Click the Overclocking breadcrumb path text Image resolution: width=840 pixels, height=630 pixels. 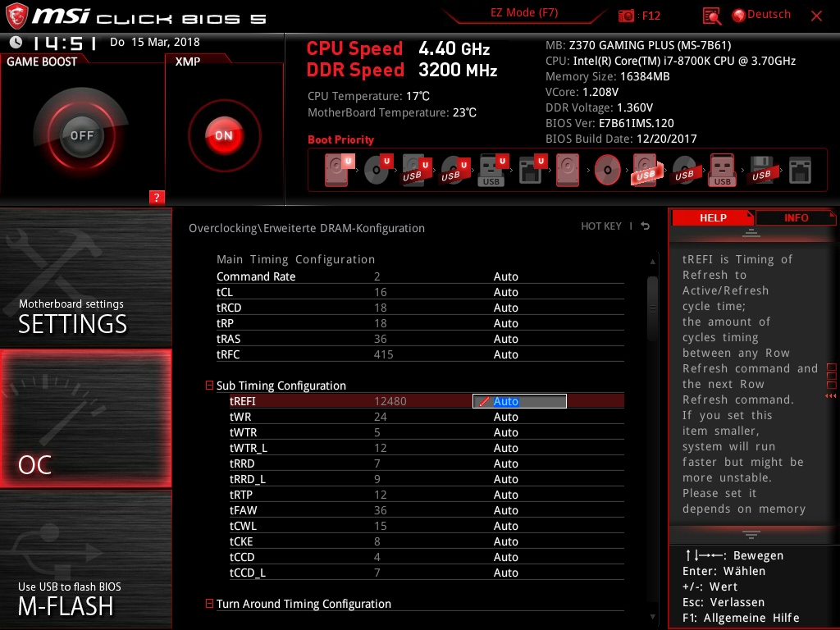click(x=307, y=228)
